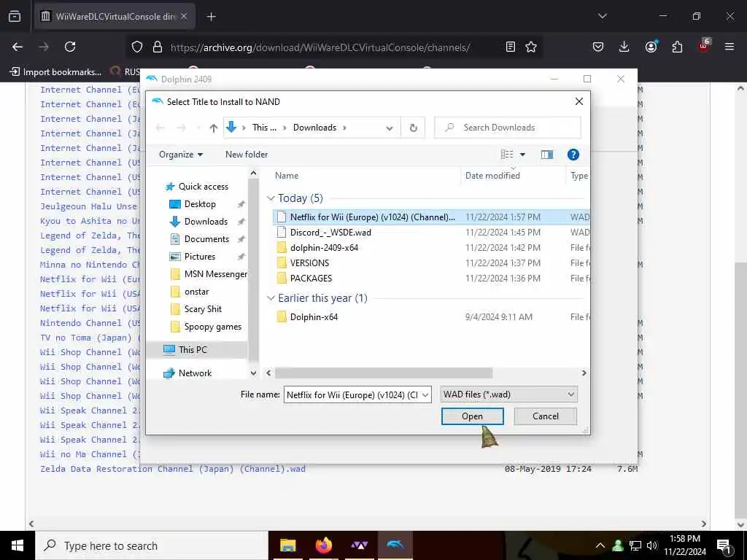This screenshot has width=747, height=560.
Task: Open the view options dropdown arrow
Action: coord(522,155)
